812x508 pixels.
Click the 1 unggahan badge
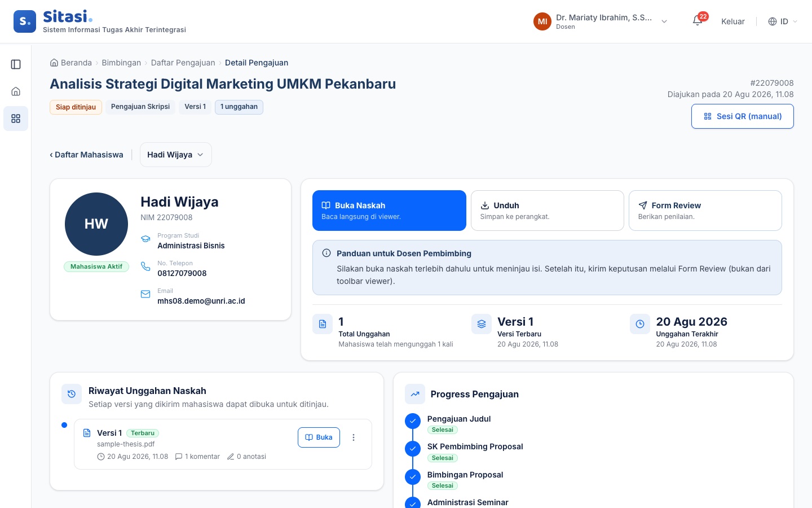click(239, 107)
